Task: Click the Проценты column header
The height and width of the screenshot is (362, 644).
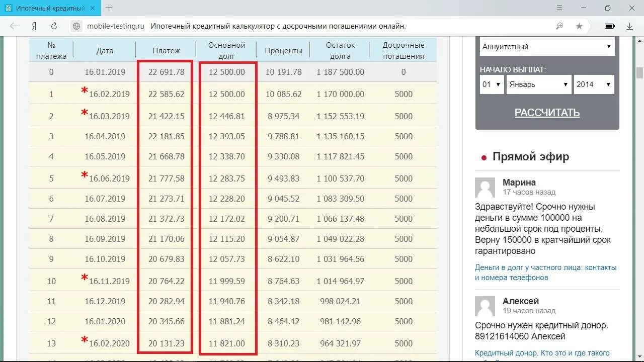Action: click(x=284, y=50)
